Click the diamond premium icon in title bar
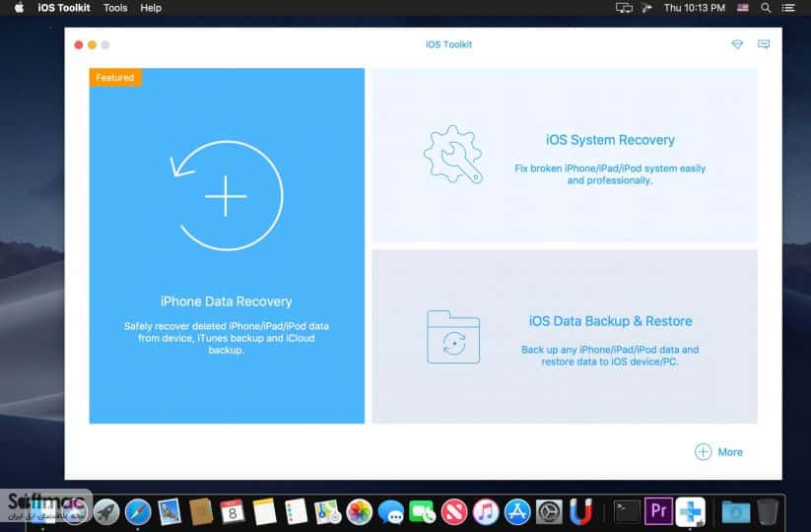 click(x=737, y=44)
